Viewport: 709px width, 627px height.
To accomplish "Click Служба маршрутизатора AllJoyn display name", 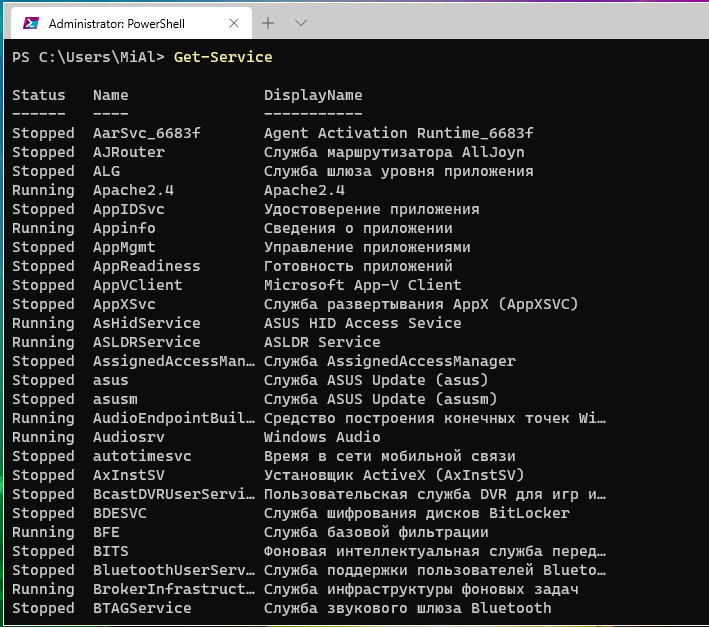I will [x=394, y=152].
